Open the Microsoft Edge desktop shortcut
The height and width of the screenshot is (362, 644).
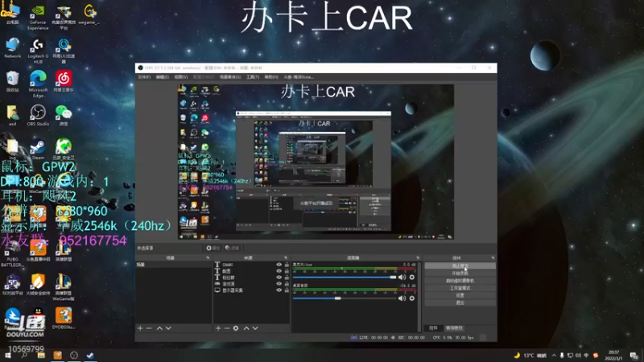tap(38, 84)
